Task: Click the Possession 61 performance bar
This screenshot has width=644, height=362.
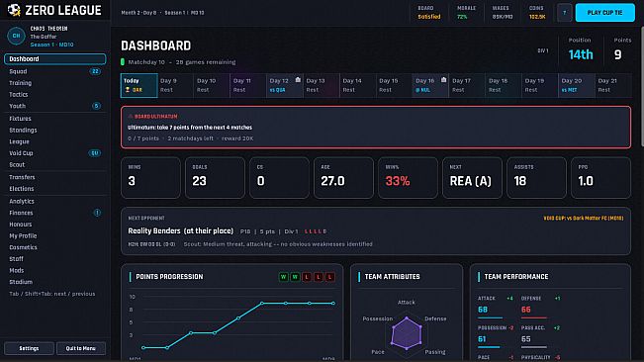Action: [489, 347]
